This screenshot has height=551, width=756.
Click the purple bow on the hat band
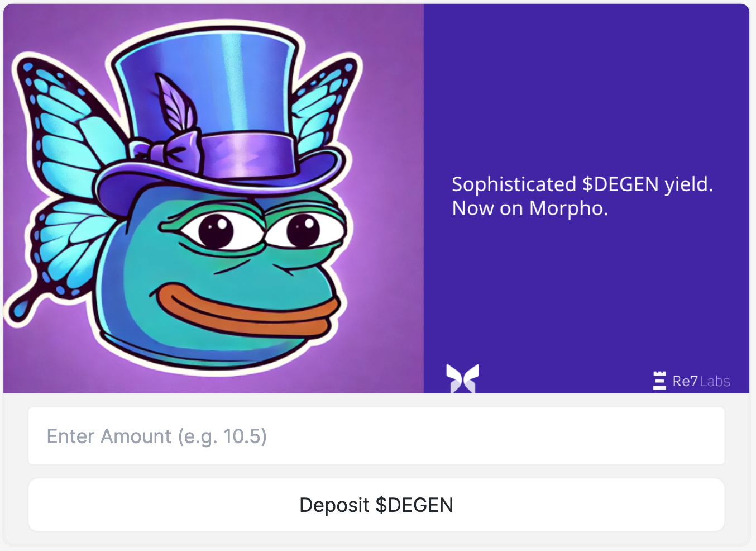tap(168, 150)
